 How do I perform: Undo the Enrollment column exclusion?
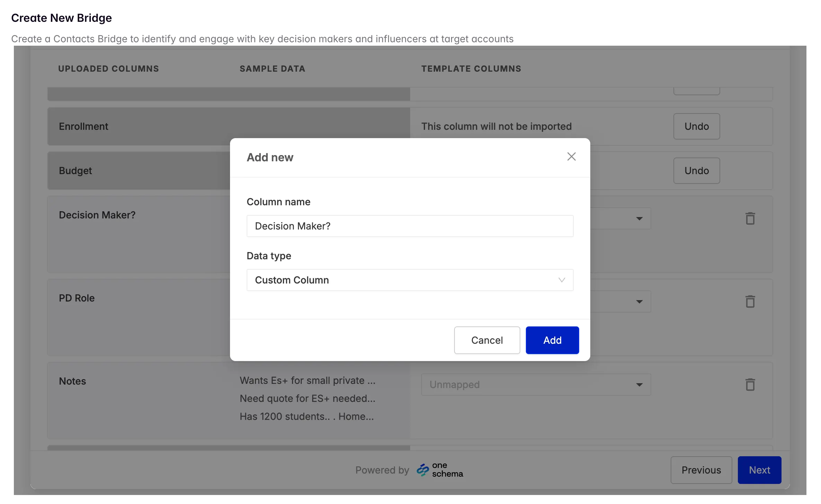(x=696, y=126)
